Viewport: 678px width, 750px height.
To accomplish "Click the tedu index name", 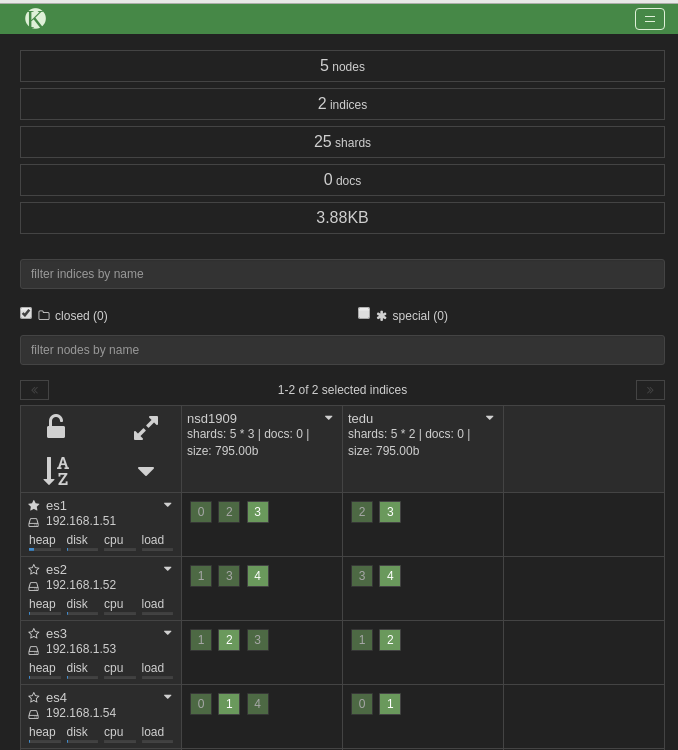I will pyautogui.click(x=360, y=419).
